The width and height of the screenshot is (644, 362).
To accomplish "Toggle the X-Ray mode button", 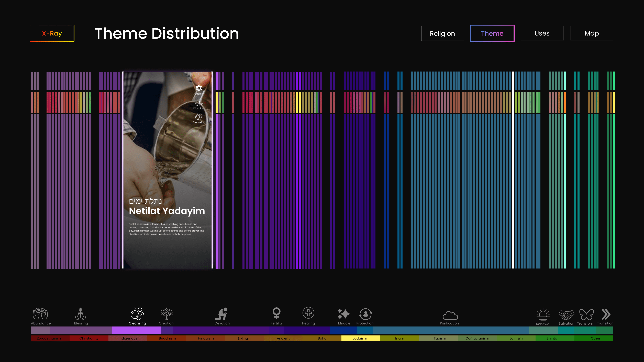I will pyautogui.click(x=52, y=33).
